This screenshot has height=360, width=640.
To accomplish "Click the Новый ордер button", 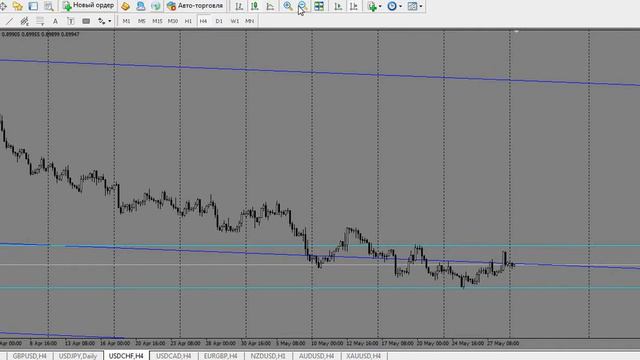I will point(89,6).
